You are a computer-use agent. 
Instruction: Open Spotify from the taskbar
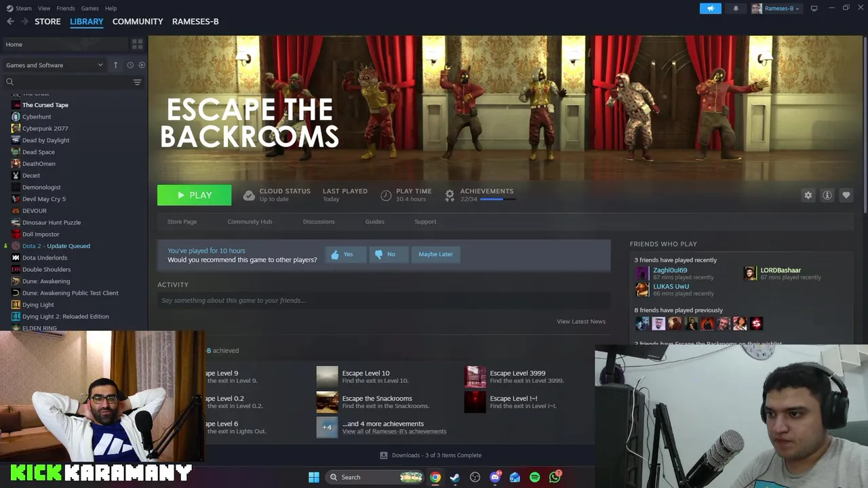[534, 477]
